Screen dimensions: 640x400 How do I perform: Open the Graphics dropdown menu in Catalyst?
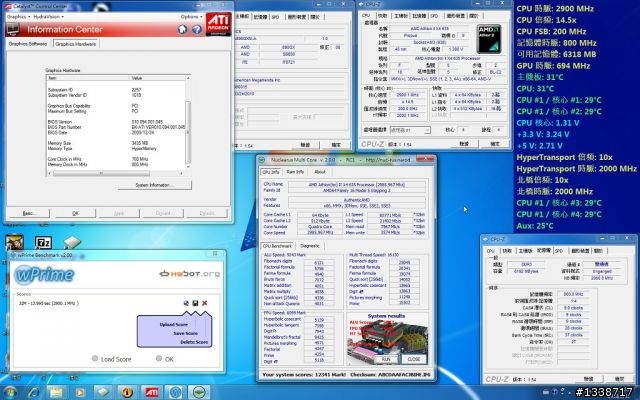click(x=19, y=17)
